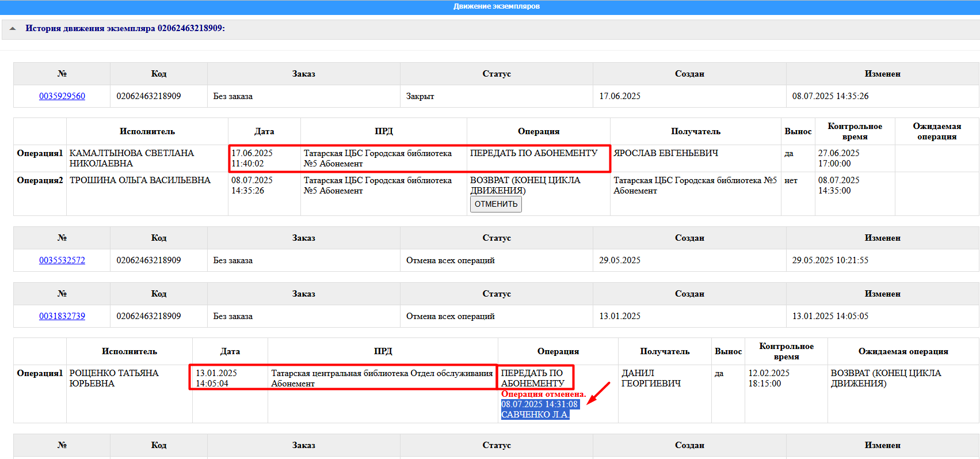Click the highlighted САВЧЕНКО Л.А text

click(x=535, y=415)
